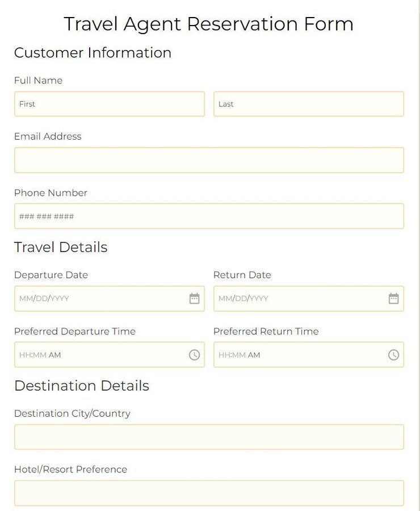Click the Customer Information heading
The width and height of the screenshot is (420, 511).
tap(93, 53)
